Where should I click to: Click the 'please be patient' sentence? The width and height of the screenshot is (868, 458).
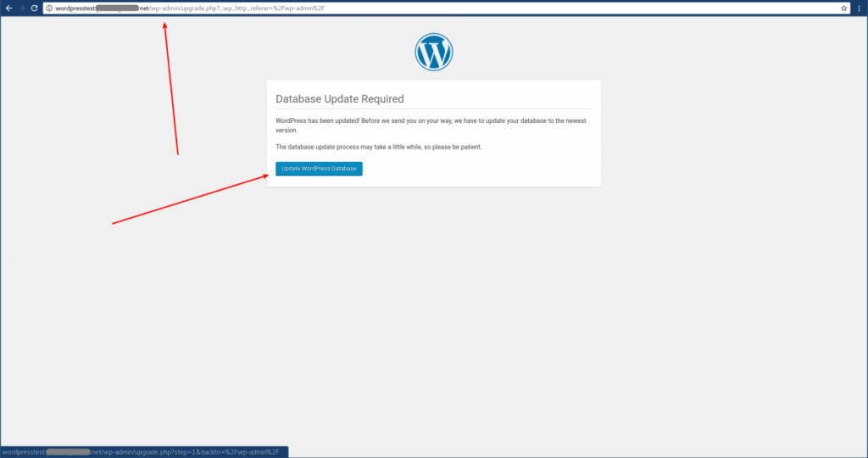[379, 147]
